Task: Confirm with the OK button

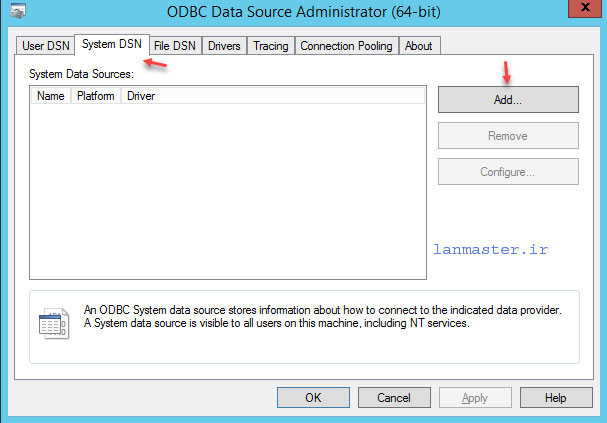Action: 313,397
